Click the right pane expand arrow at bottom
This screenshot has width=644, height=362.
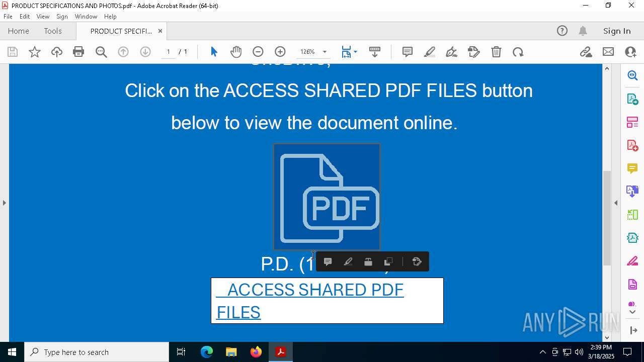coord(632,330)
